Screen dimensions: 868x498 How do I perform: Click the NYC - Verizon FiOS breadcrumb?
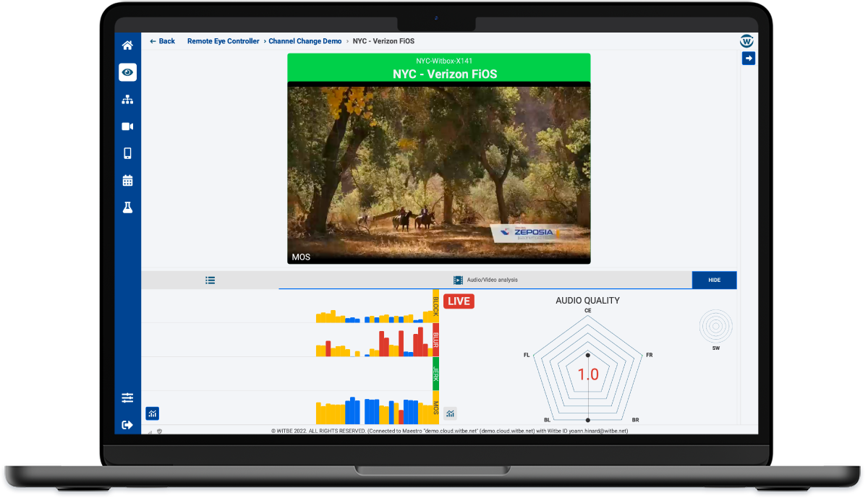[x=383, y=41]
